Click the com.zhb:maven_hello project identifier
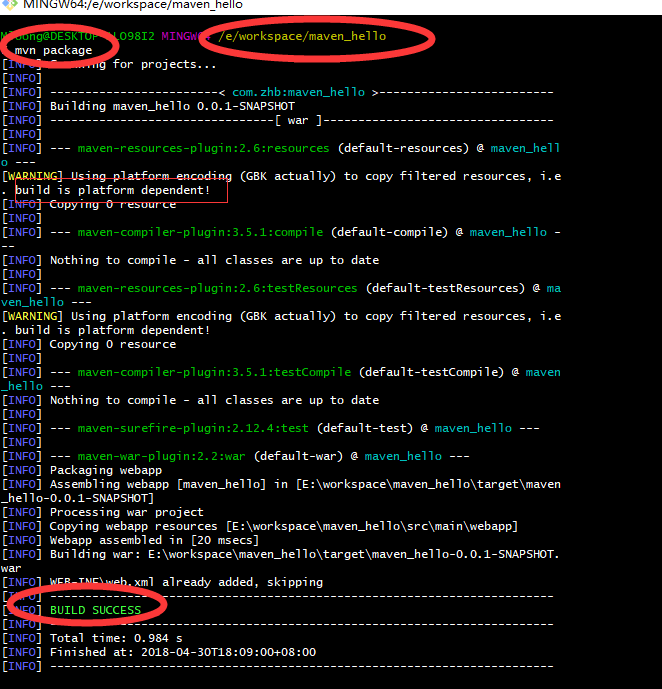The image size is (662, 689). click(298, 92)
